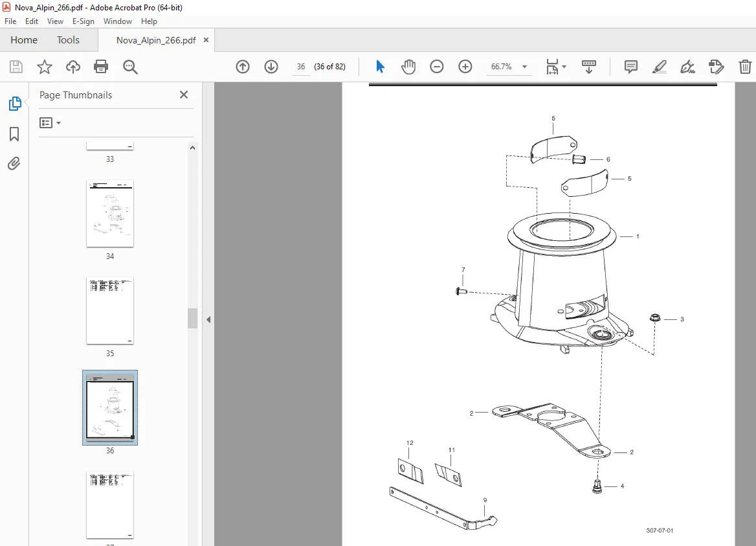Open the Fit page width tool
The width and height of the screenshot is (756, 546).
pyautogui.click(x=552, y=67)
